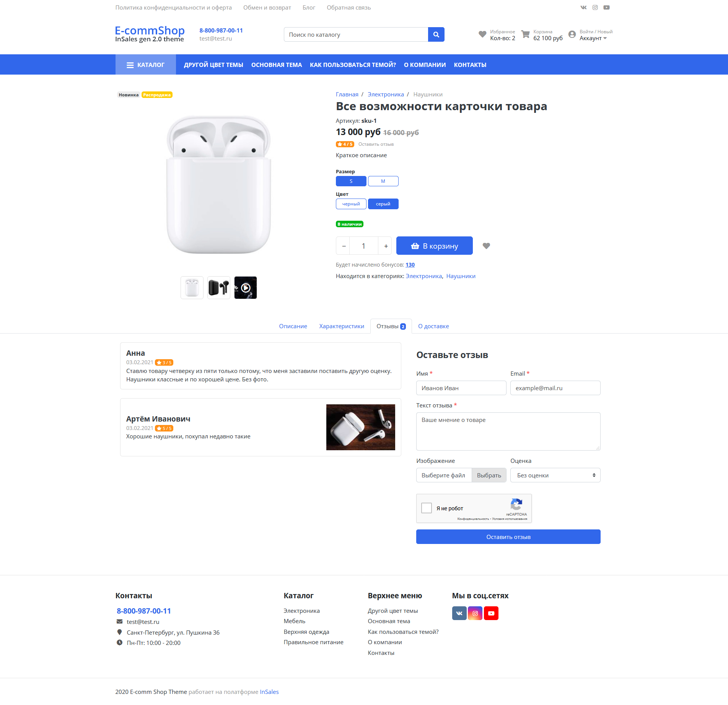Add product to favorites with heart icon
This screenshot has height=705, width=728.
pyautogui.click(x=486, y=246)
